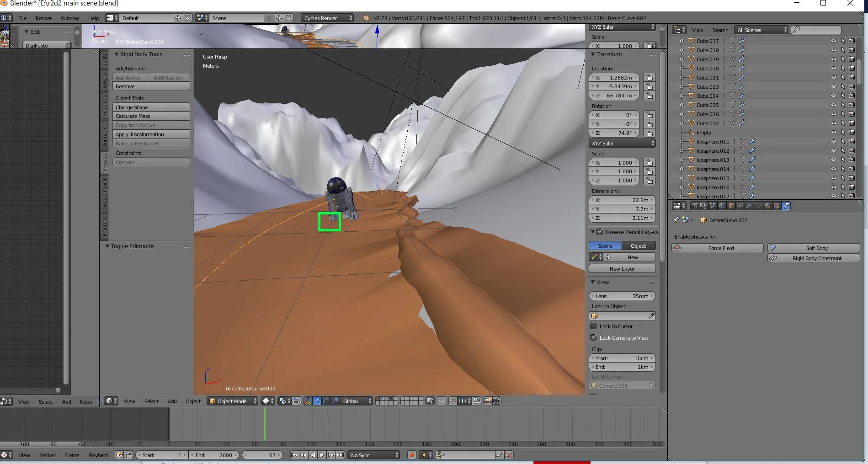Open the No Sync playback dropdown
The height and width of the screenshot is (464, 868).
pyautogui.click(x=373, y=455)
